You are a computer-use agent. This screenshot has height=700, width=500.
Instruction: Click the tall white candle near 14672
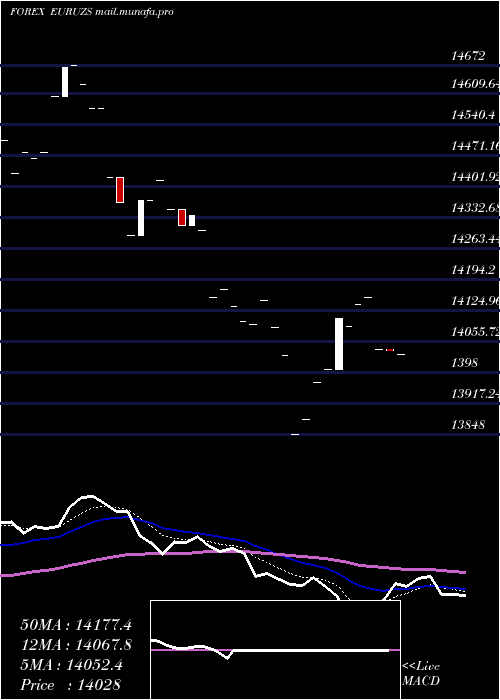click(65, 82)
